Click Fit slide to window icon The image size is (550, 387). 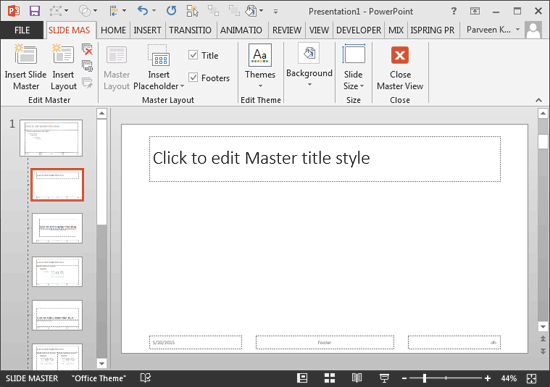pos(531,378)
